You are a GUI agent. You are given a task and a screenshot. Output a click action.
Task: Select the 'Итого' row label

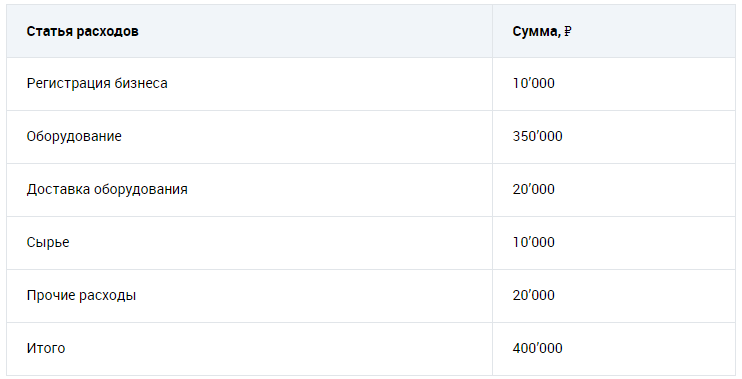pos(46,348)
